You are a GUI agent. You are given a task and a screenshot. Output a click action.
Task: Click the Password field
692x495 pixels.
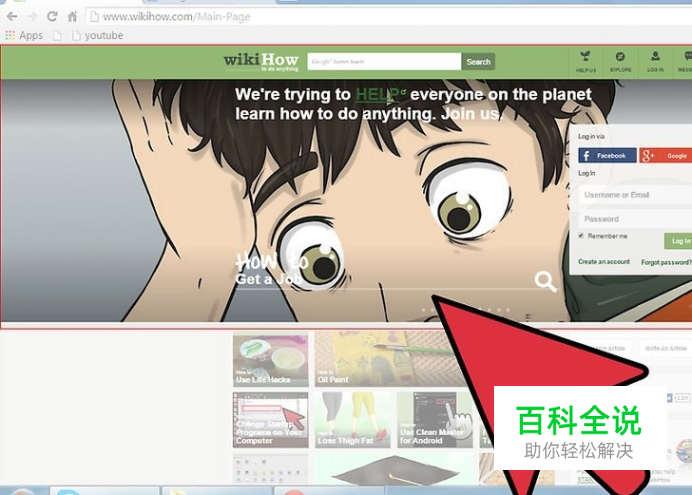636,219
